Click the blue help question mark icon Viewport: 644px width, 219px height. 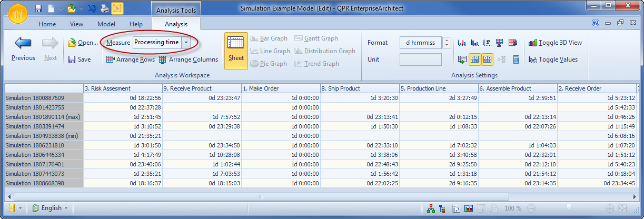[596, 24]
